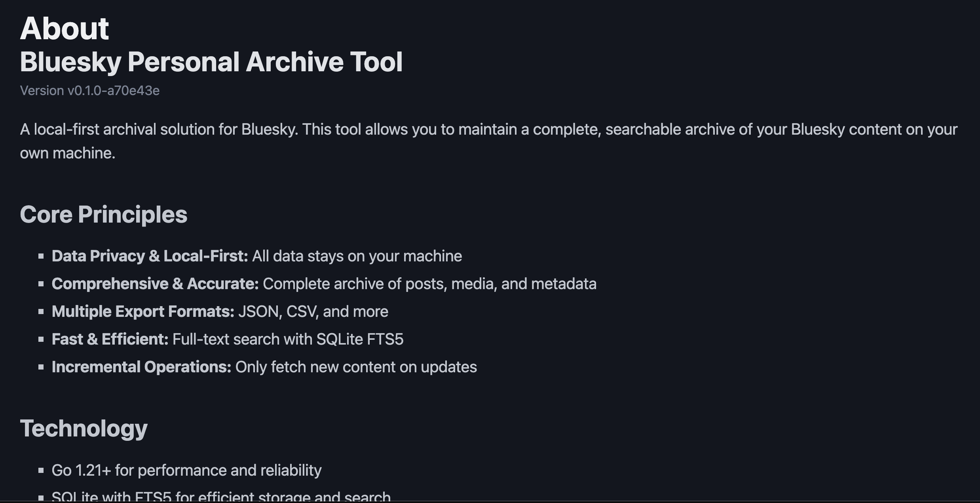Click the local-first archival solution description paragraph
This screenshot has width=980, height=503.
tap(488, 130)
